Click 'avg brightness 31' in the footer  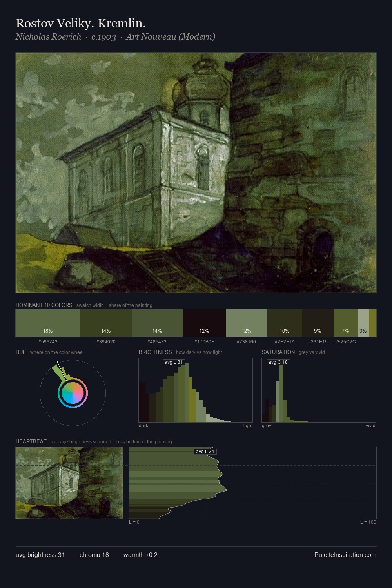(x=40, y=555)
